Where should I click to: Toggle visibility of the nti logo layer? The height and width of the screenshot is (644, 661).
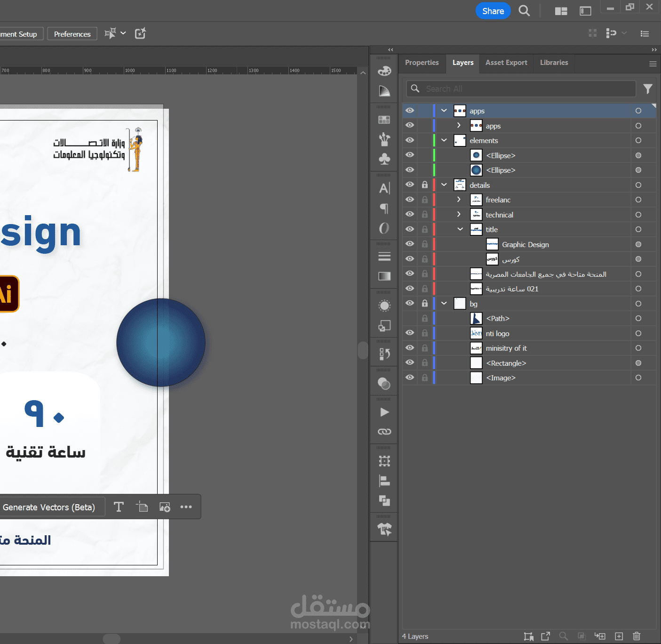coord(410,333)
